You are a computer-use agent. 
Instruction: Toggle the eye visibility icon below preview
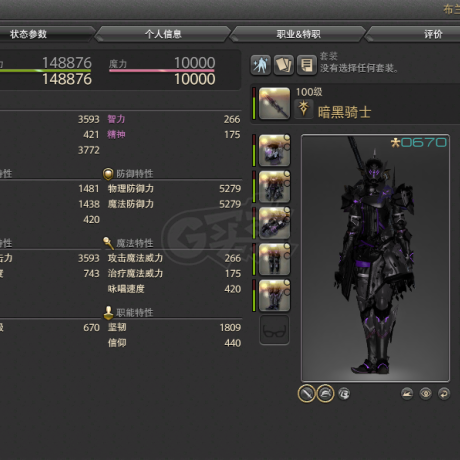[x=426, y=394]
